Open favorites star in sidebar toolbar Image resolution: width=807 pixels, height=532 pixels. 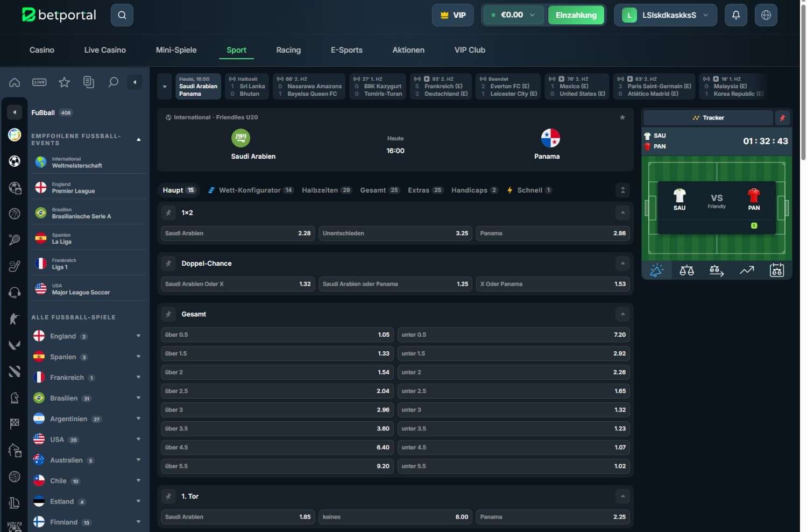64,82
